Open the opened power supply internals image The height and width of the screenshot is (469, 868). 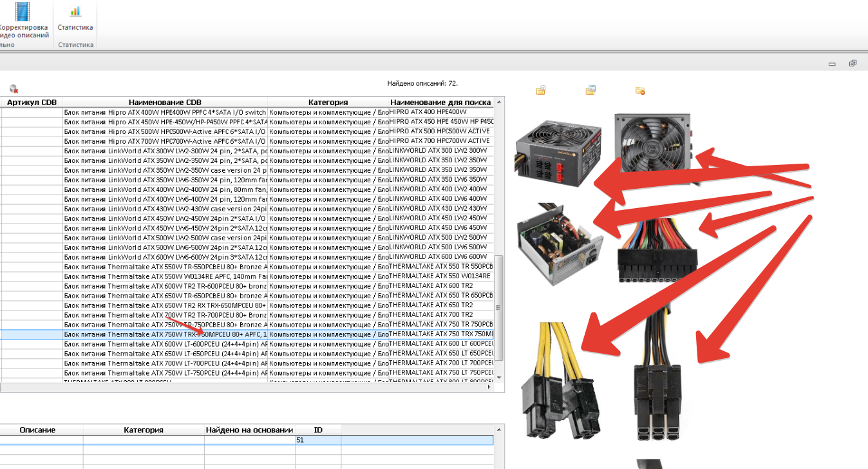tap(560, 244)
